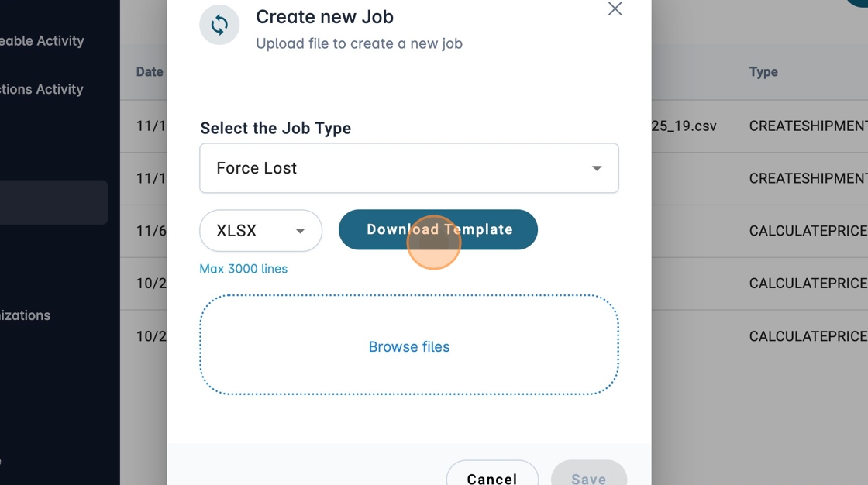868x485 pixels.
Task: Click the Force Lost text in job type field
Action: (257, 168)
